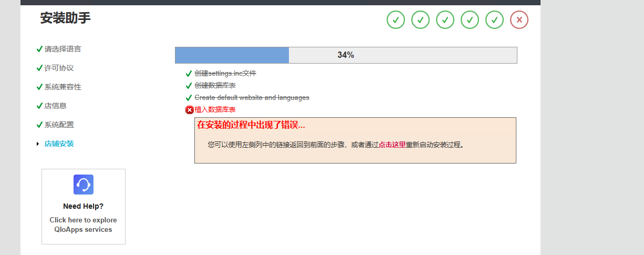This screenshot has width=644, height=255.
Task: Click here to explore QloApps services
Action: pos(84,225)
